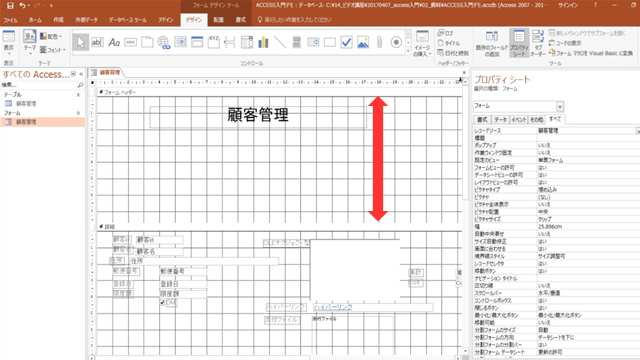Expand the 配色 colors dropdown
The height and width of the screenshot is (360, 640).
point(51,36)
